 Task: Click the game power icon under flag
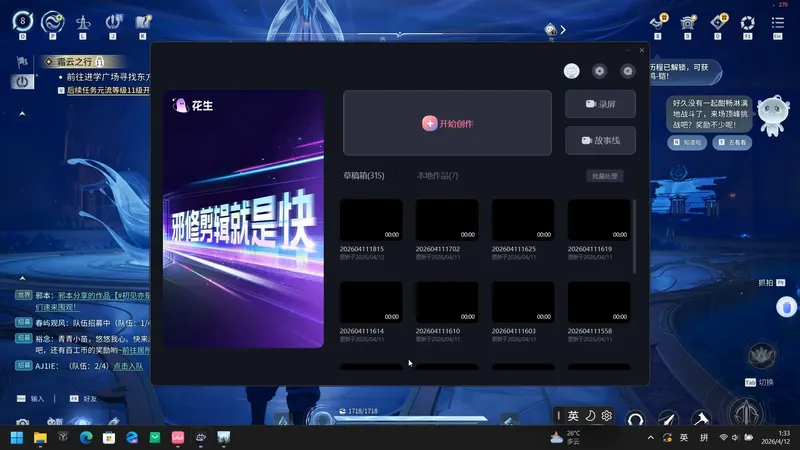[22, 82]
